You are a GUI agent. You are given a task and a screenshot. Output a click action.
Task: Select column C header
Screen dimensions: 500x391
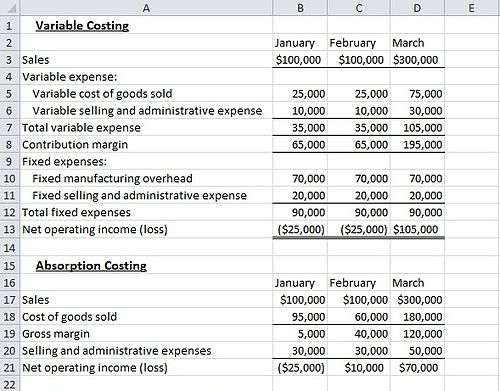[x=359, y=7]
